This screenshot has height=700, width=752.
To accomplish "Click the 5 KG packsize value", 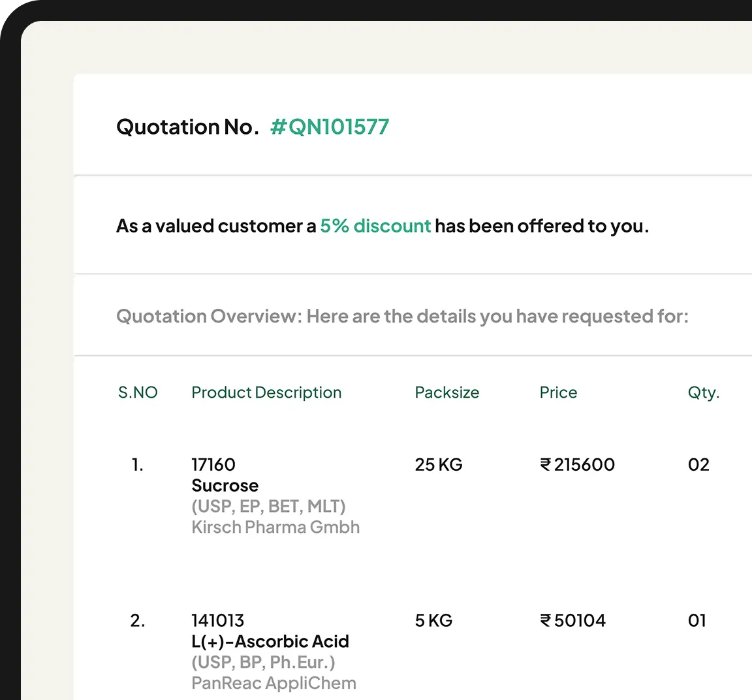I will coord(433,620).
